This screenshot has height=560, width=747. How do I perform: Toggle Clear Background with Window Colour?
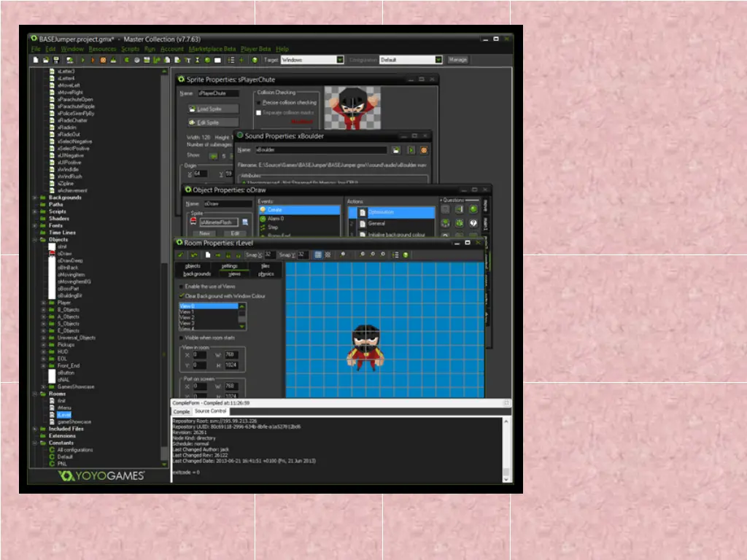pos(182,296)
